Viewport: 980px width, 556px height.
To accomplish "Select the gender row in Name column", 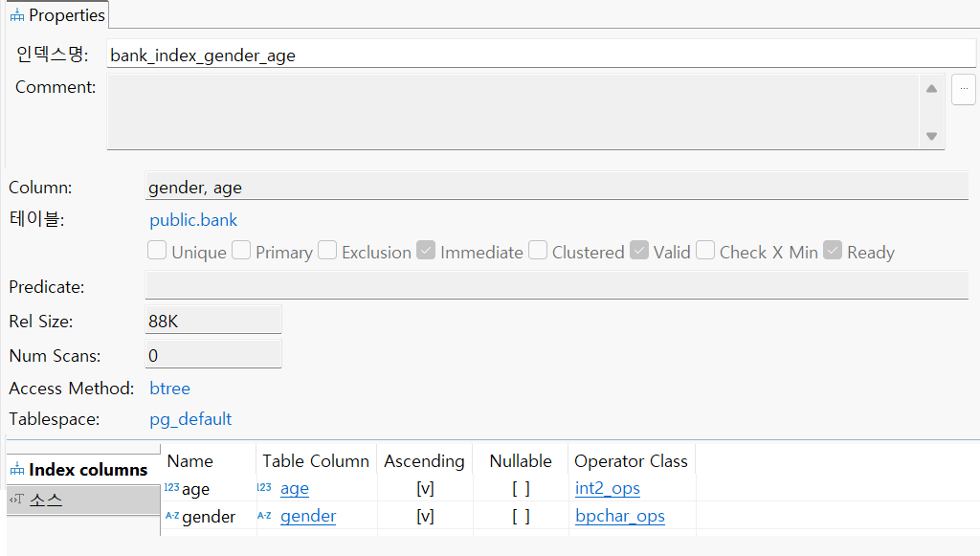I will (x=209, y=517).
